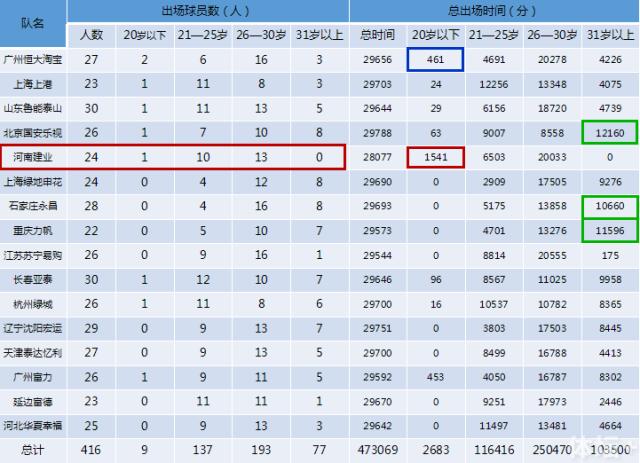
Task: Select the value 11596 for 重庆力帆
Action: click(610, 231)
